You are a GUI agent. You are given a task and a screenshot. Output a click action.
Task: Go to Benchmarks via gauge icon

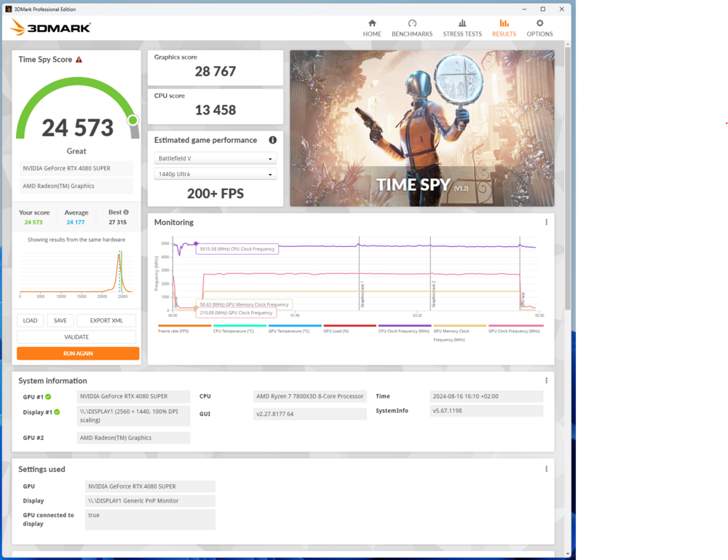coord(412,23)
